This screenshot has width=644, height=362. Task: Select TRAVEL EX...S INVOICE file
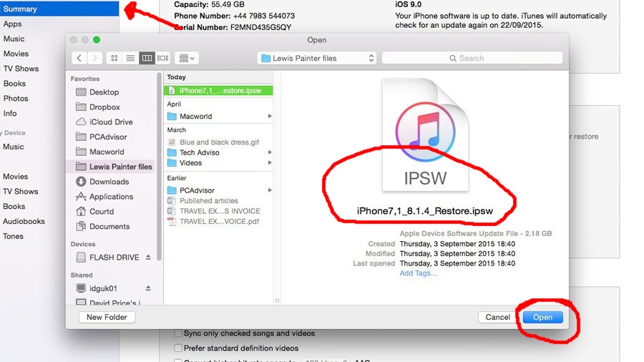pyautogui.click(x=218, y=211)
